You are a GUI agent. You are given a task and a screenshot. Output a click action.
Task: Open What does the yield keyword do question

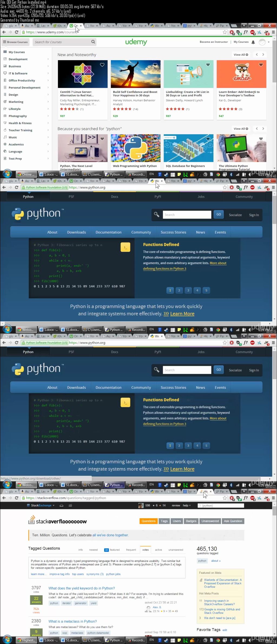[x=82, y=588]
